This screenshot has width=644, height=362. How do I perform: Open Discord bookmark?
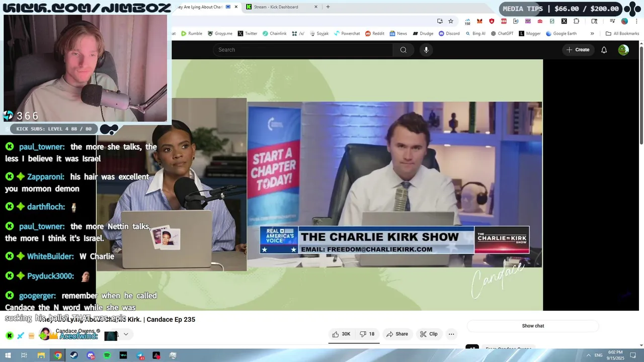[x=449, y=34]
